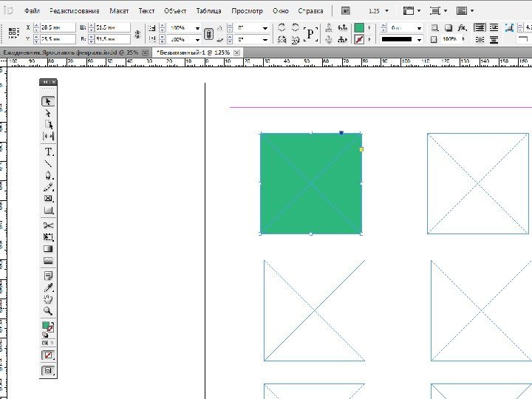Open scale Y percentage dropdown
This screenshot has height=399, width=532.
[197, 40]
